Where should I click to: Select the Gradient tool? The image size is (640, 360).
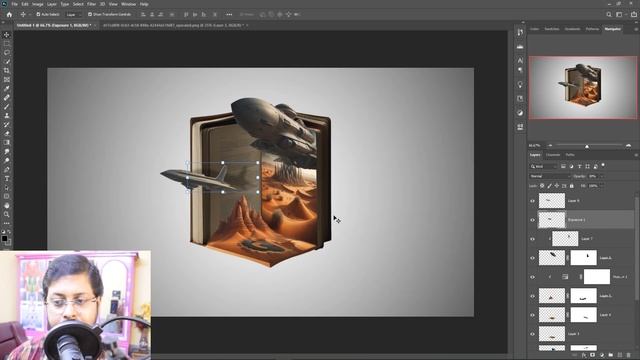(x=7, y=142)
